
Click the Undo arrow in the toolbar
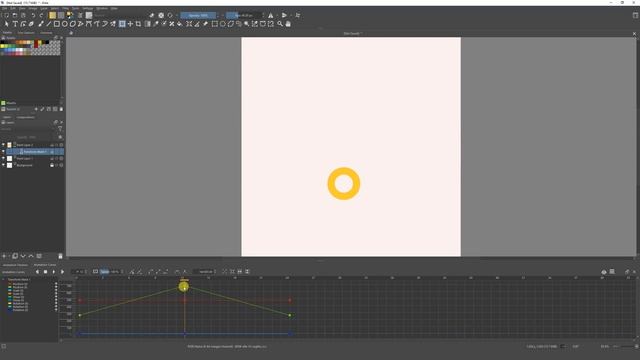33,15
